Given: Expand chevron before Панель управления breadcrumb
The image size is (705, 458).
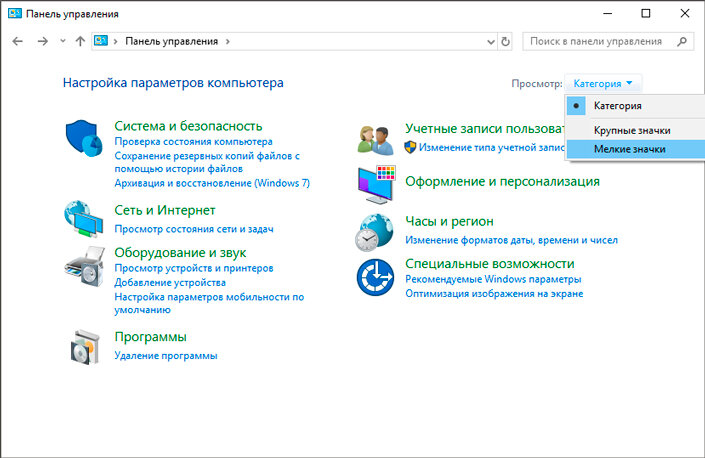Looking at the screenshot, I should click(x=116, y=41).
